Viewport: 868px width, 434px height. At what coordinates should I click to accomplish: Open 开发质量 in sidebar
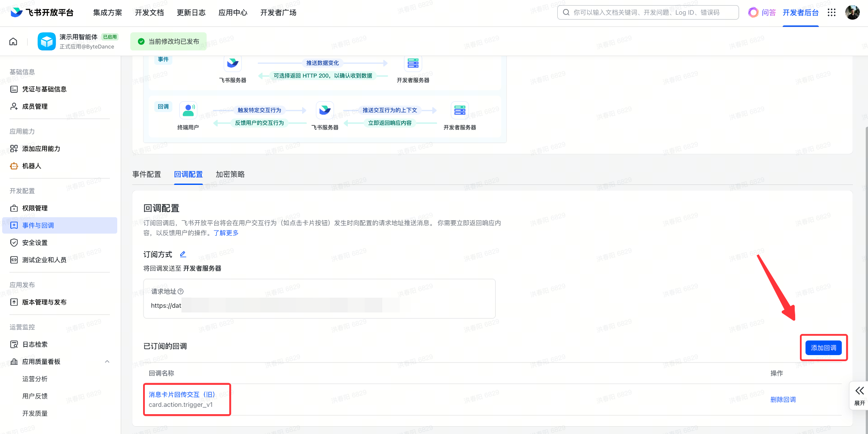35,413
